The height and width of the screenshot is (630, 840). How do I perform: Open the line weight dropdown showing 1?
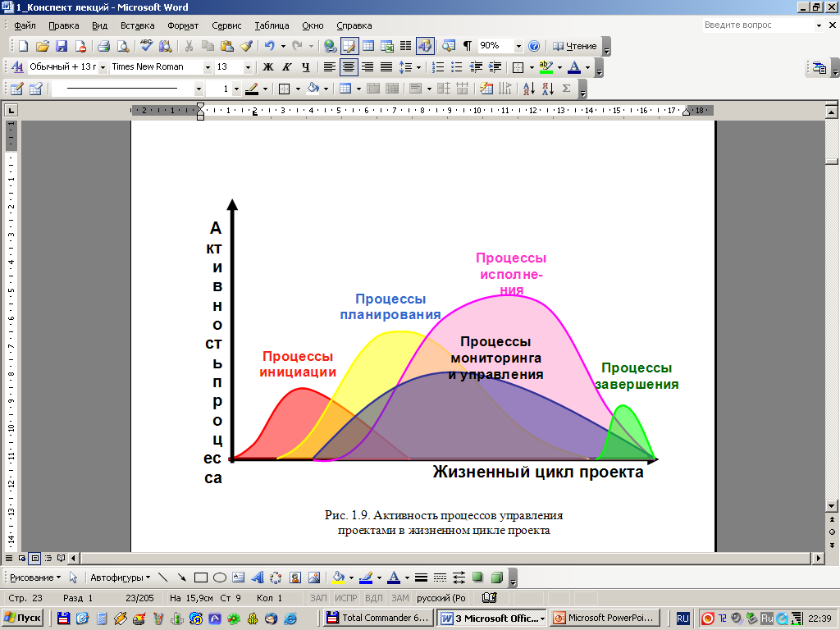236,89
